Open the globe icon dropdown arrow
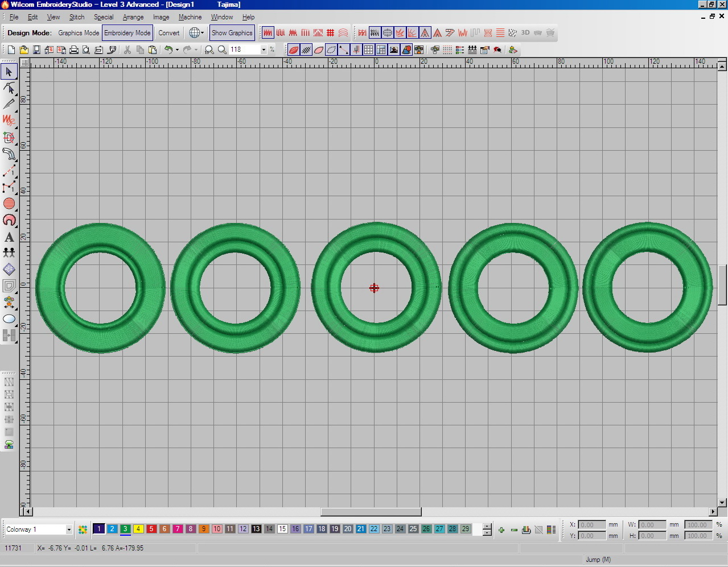The height and width of the screenshot is (567, 728). [202, 33]
